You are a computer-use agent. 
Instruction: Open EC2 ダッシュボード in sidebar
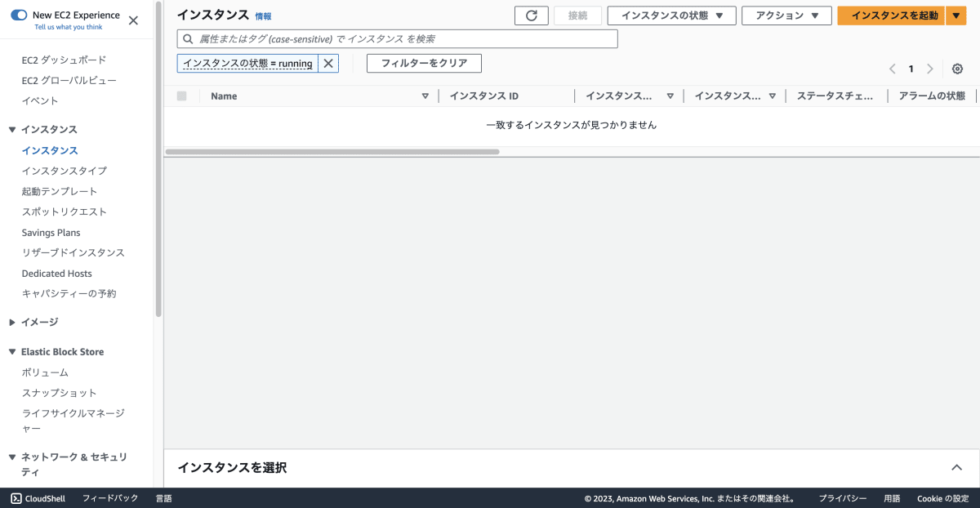tap(64, 60)
